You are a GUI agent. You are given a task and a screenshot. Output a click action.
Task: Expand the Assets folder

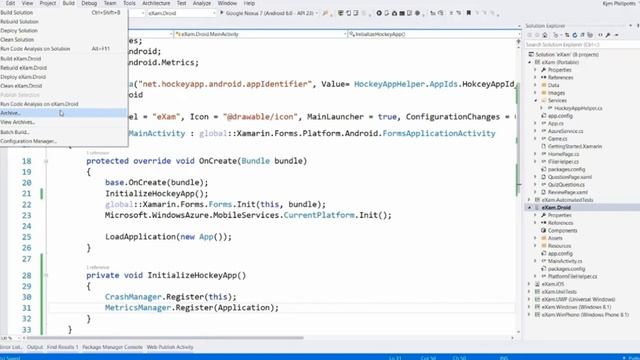(x=536, y=238)
